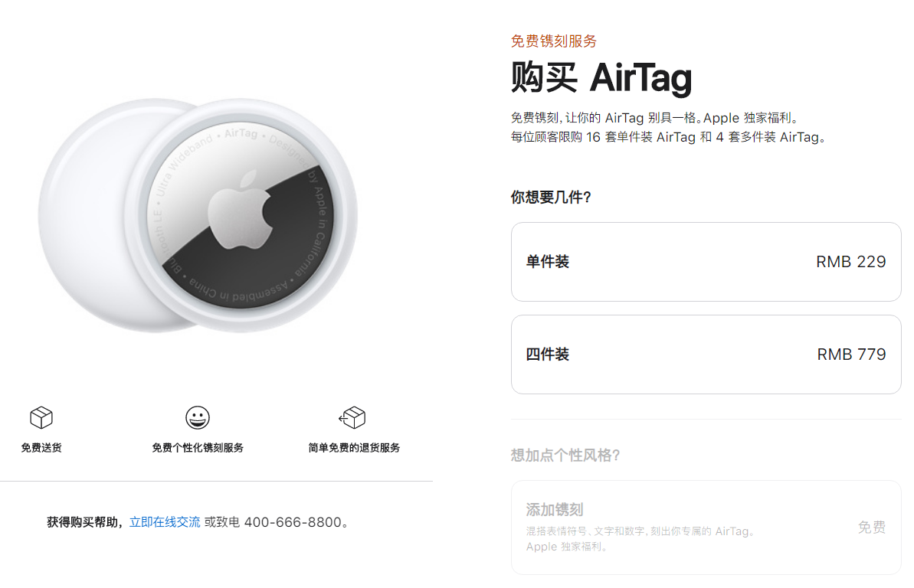Click the easy returns package icon

tap(352, 417)
